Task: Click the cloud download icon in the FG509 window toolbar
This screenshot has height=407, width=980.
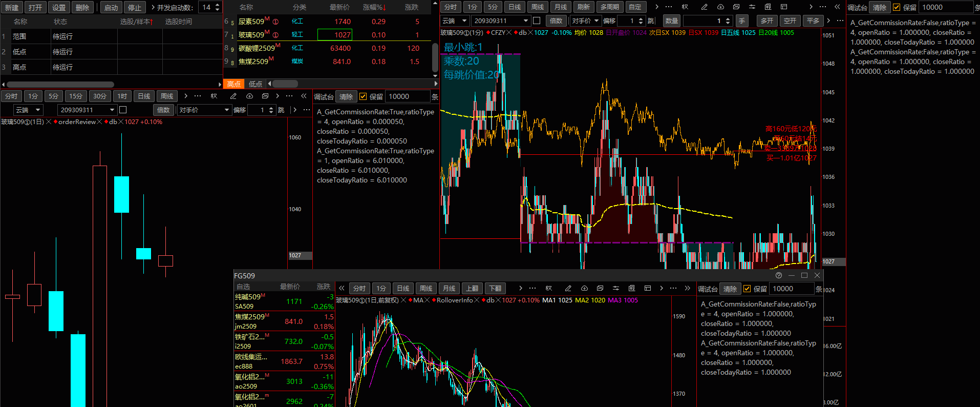Action: (x=584, y=289)
